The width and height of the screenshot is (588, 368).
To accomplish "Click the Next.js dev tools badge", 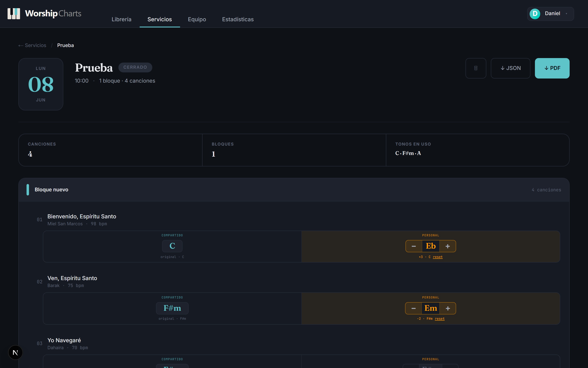I will [15, 352].
